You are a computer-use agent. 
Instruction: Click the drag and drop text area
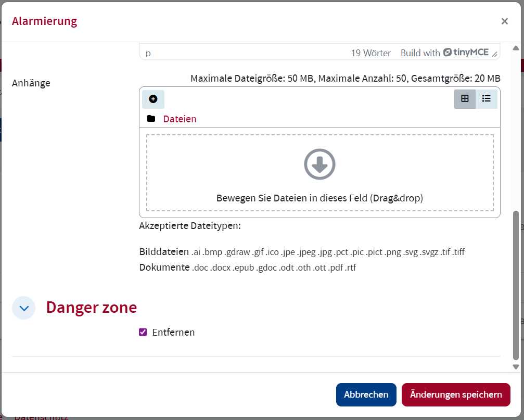(319, 198)
